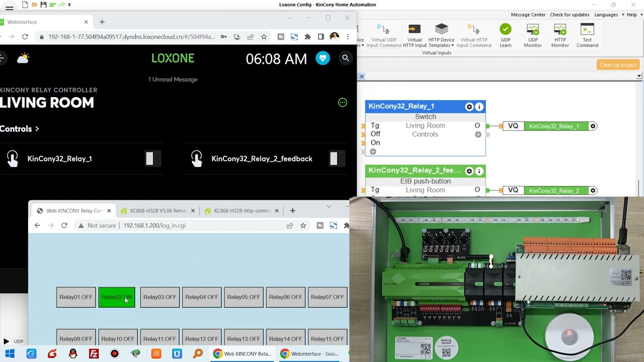The image size is (644, 362).
Task: Switch to KC868-H32B-http-command tab
Action: point(242,211)
